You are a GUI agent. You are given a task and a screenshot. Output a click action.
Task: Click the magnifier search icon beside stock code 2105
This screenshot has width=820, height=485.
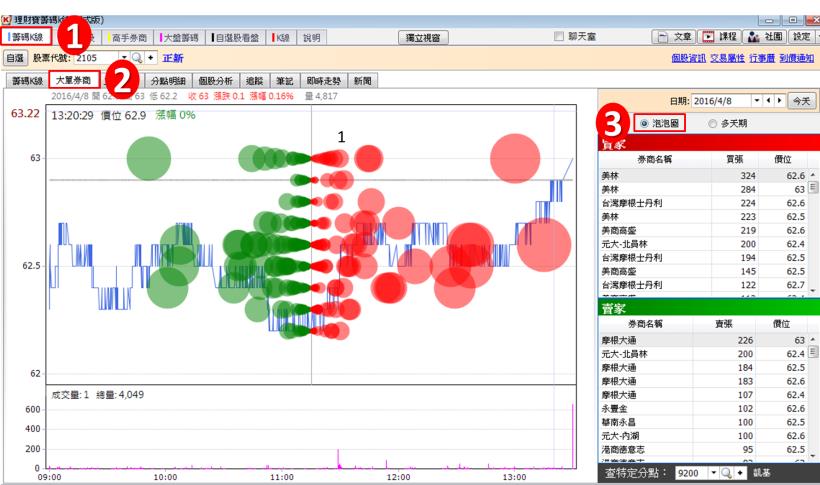137,58
